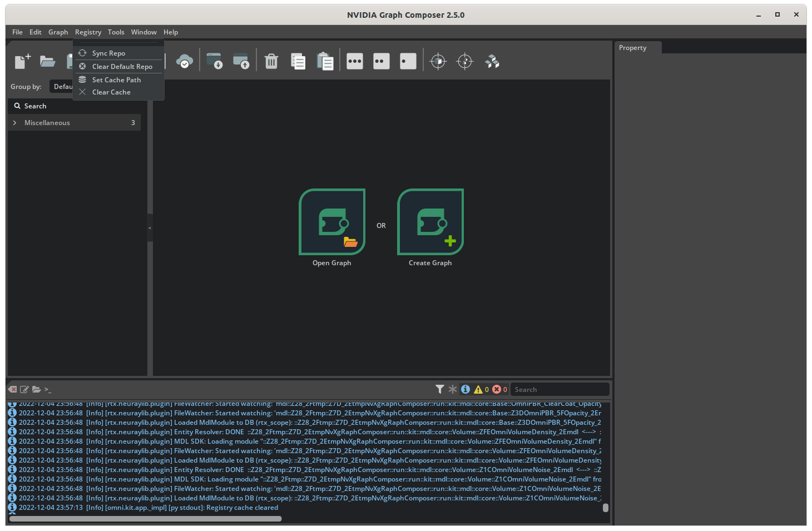Open the File menu
Screen dimensions: 812x531
(18, 32)
